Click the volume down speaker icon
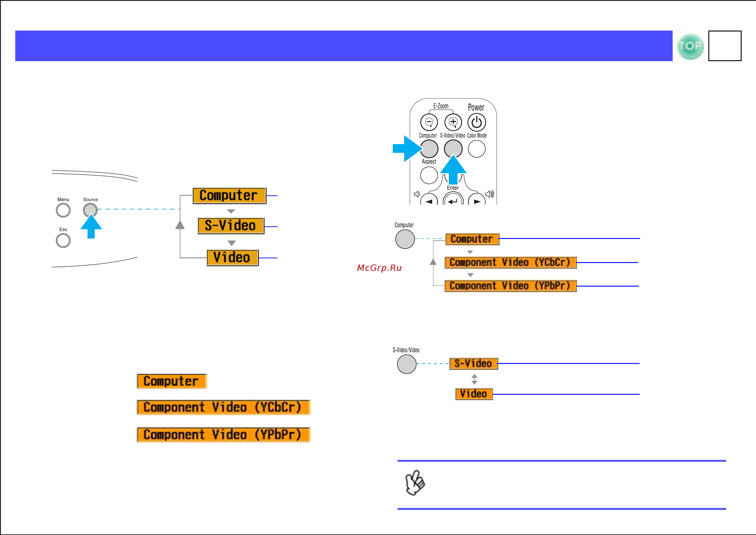This screenshot has width=756, height=535. 417,194
